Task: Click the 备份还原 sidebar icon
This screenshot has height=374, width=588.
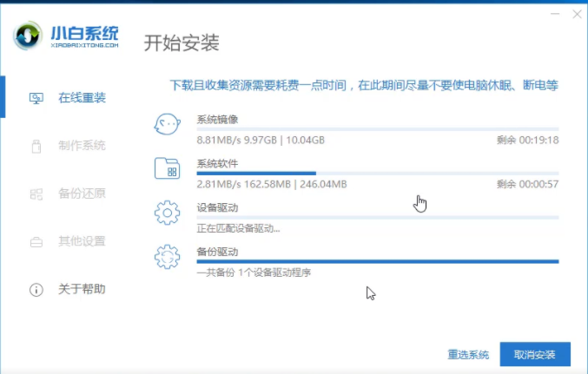Action: [36, 194]
